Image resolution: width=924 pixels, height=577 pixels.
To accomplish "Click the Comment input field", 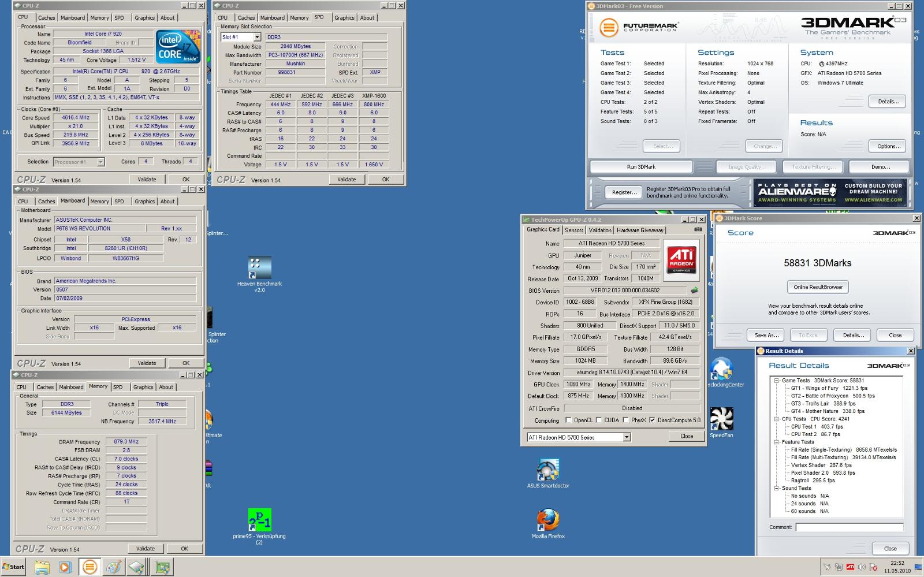I will tap(849, 527).
